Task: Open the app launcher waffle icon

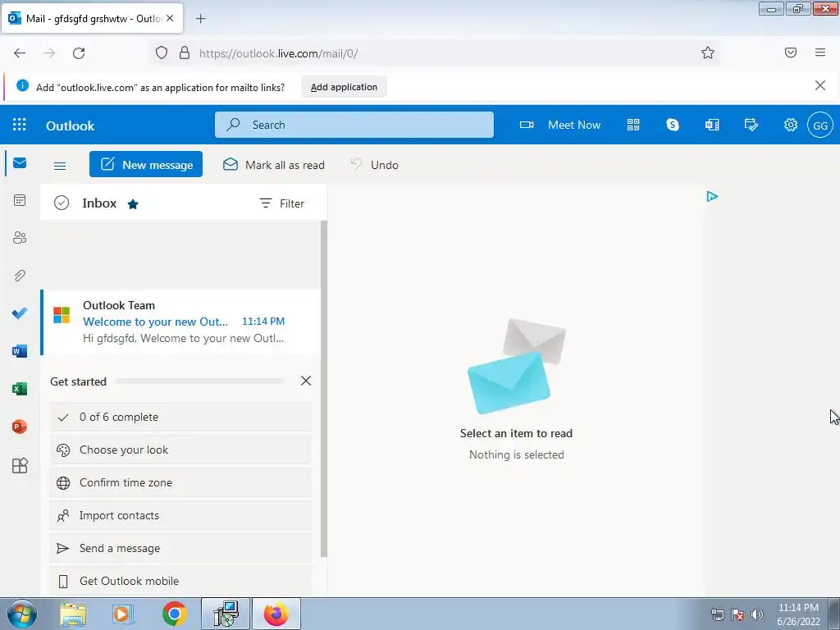Action: coord(20,125)
